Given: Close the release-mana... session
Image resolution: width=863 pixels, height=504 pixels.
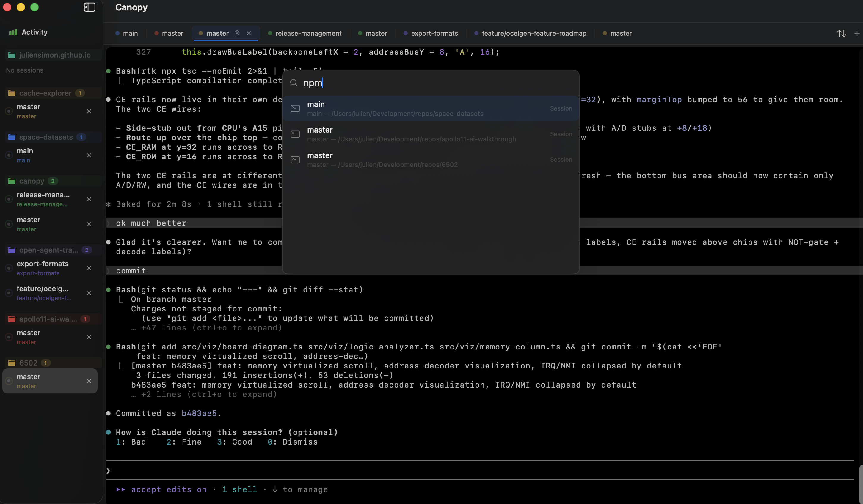Looking at the screenshot, I should pos(89,199).
